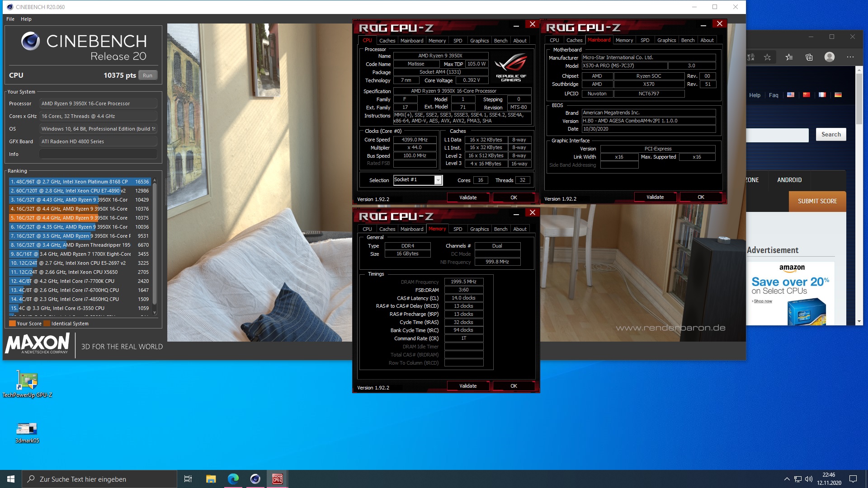This screenshot has height=488, width=868.
Task: Select ranking row 8 Ryzen Threadripper
Action: point(80,245)
